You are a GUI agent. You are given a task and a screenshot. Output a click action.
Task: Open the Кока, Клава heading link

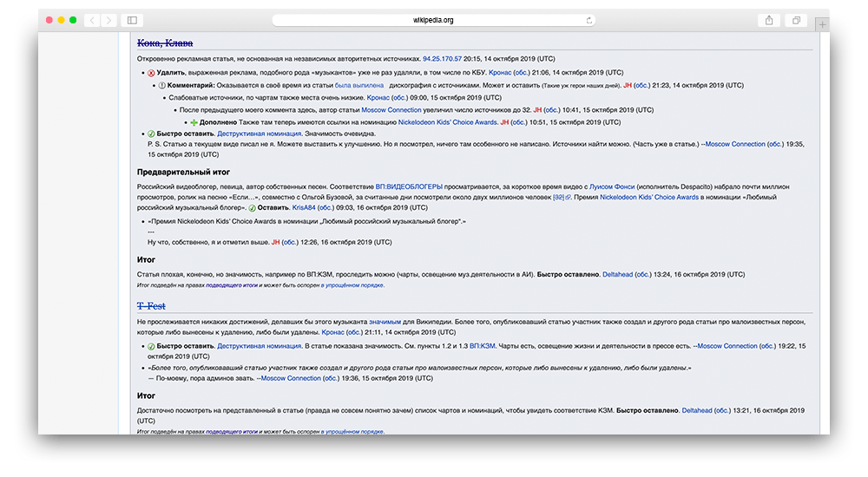pyautogui.click(x=165, y=43)
